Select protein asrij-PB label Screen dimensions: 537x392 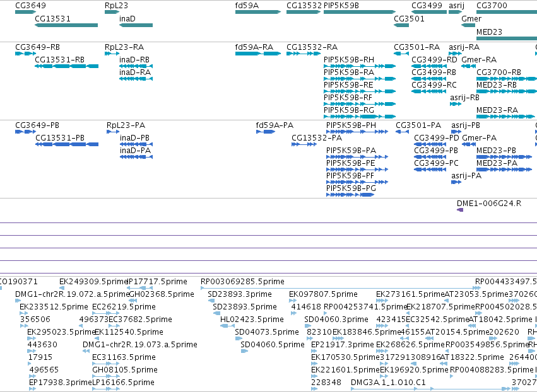(466, 125)
